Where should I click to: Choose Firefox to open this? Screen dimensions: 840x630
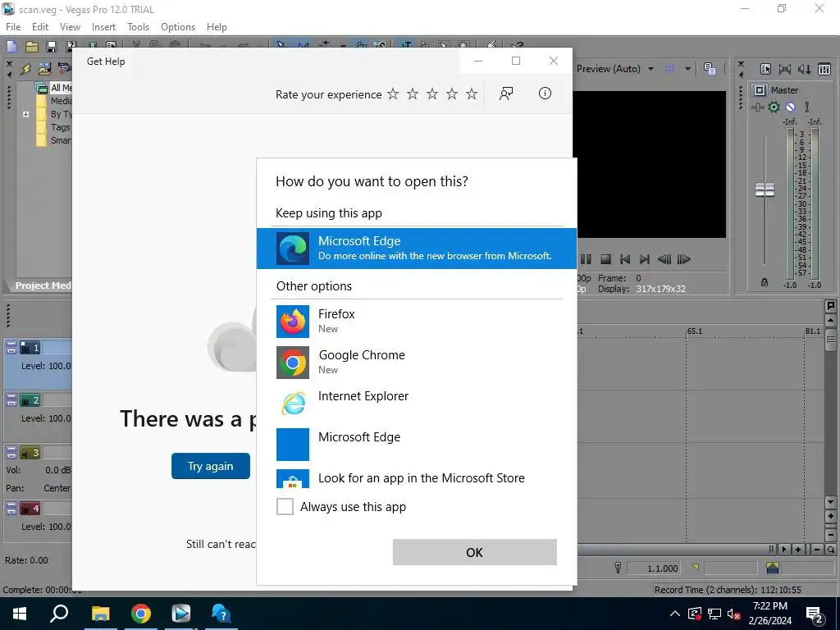(417, 322)
